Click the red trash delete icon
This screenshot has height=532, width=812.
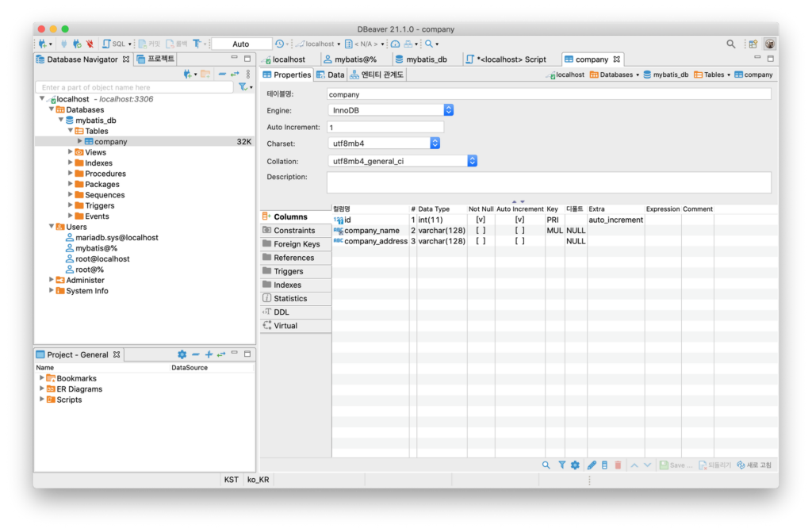618,465
